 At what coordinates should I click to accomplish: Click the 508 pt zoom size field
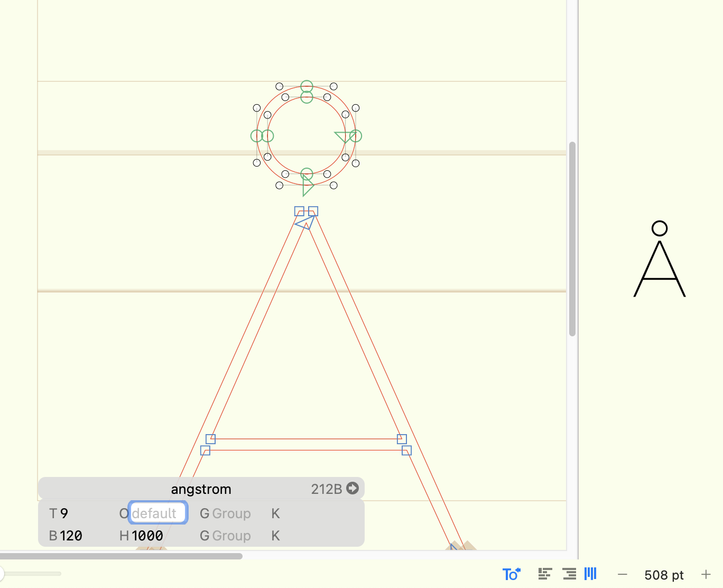pos(664,575)
